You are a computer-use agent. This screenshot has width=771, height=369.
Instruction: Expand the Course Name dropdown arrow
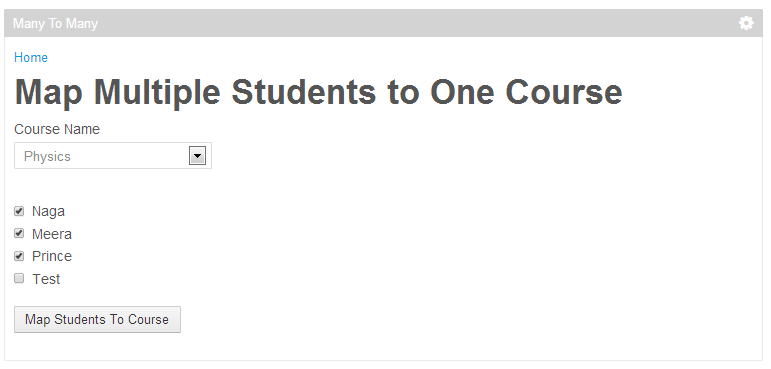click(x=197, y=156)
